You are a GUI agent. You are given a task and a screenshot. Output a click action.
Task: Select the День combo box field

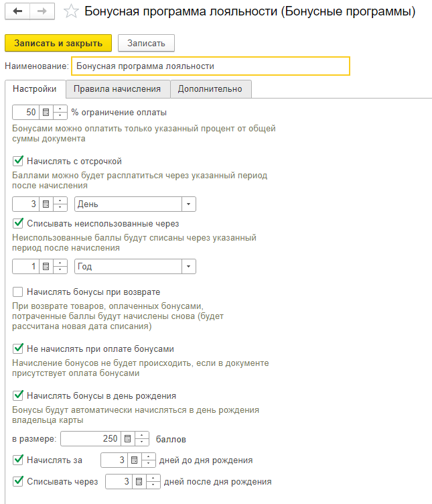point(128,204)
